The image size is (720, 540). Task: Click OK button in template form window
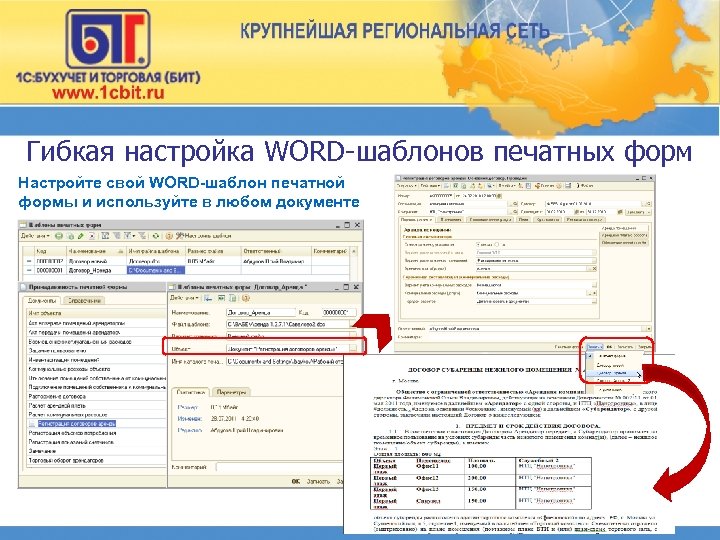[296, 482]
